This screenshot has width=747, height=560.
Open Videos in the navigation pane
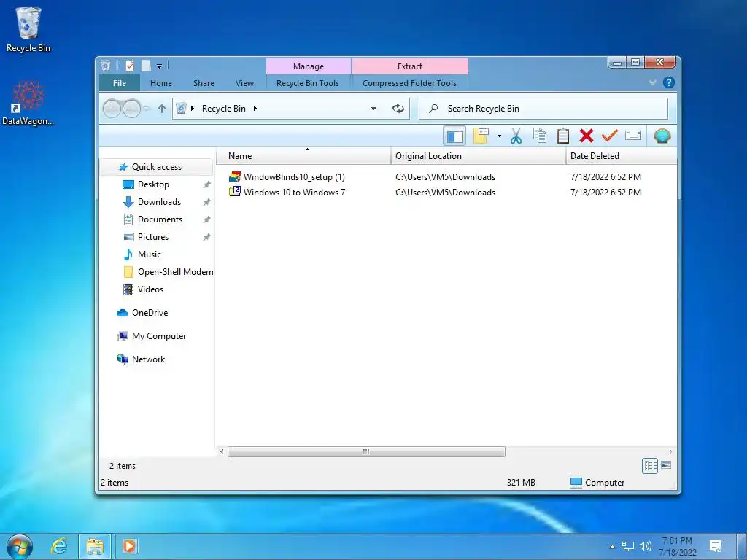[150, 289]
